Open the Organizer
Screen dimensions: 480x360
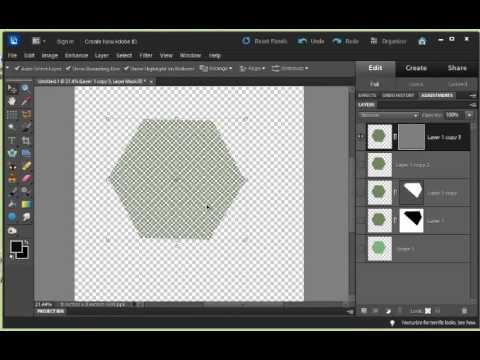coord(388,41)
